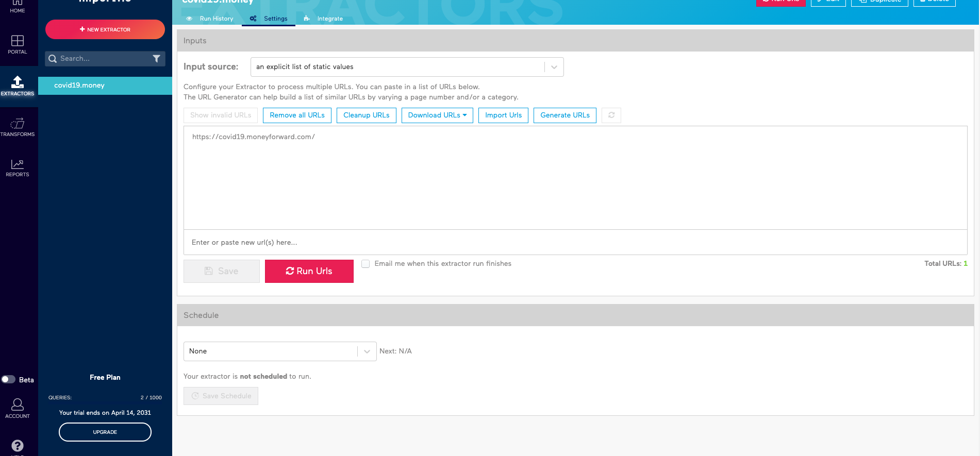Toggle the Beta switch
Image resolution: width=980 pixels, height=456 pixels.
coord(8,380)
